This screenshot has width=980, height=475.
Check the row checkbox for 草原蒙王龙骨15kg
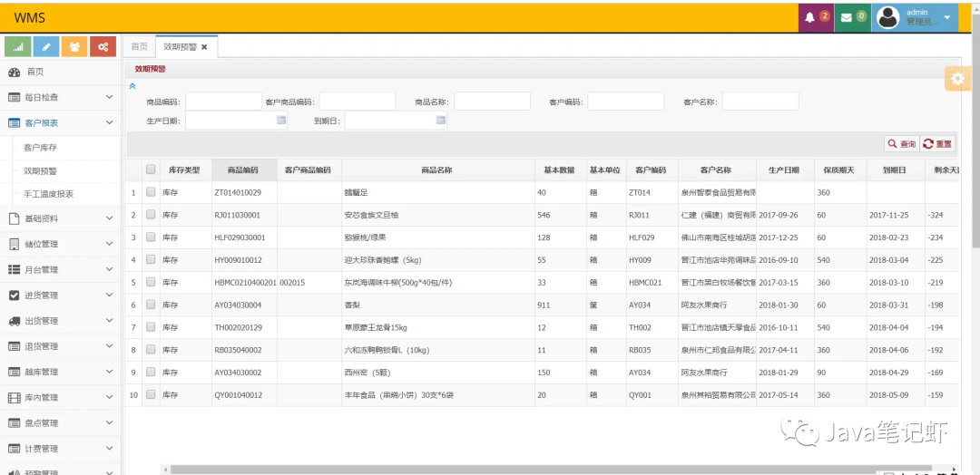pyautogui.click(x=151, y=327)
